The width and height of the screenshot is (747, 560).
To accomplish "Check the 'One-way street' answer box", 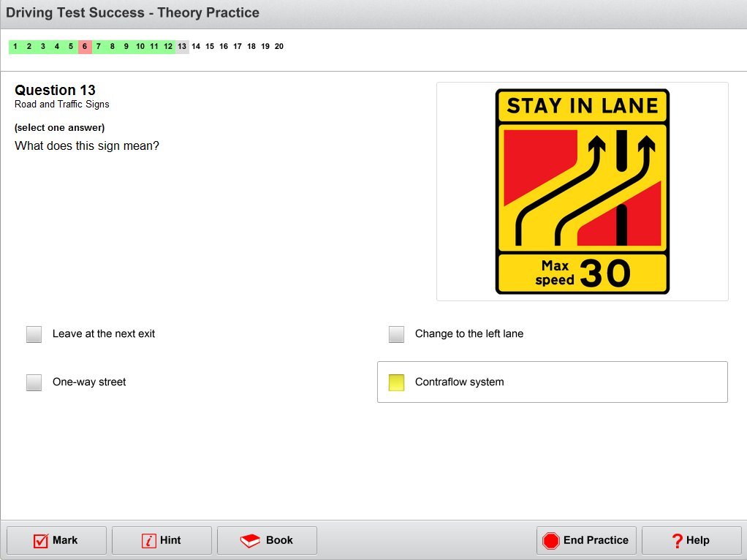I will [x=34, y=382].
